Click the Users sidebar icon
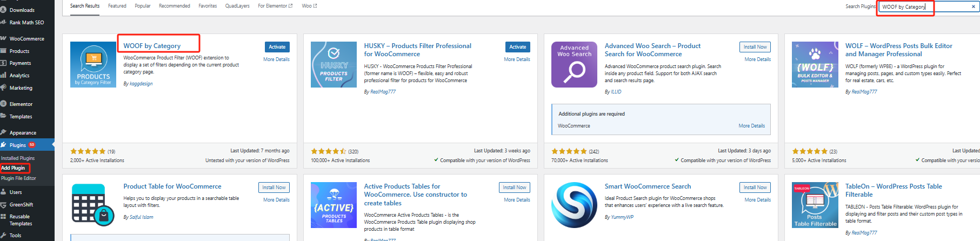This screenshot has width=980, height=241. (x=3, y=192)
